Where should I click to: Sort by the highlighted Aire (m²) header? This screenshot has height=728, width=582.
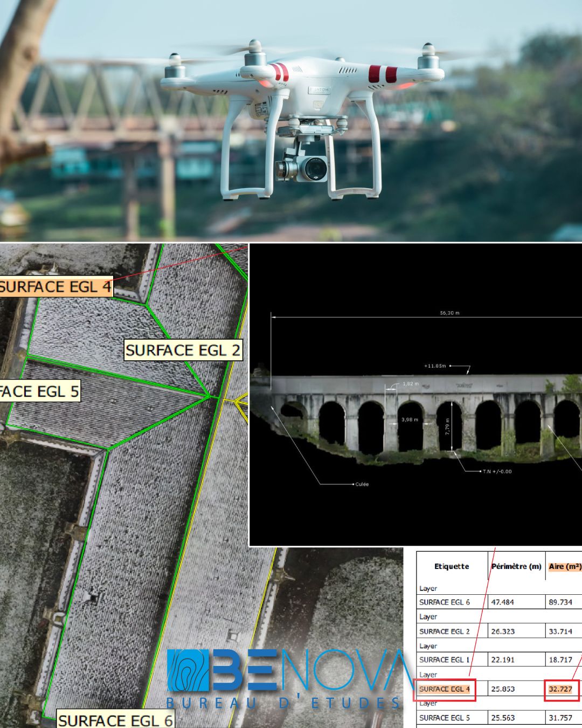[x=564, y=566]
